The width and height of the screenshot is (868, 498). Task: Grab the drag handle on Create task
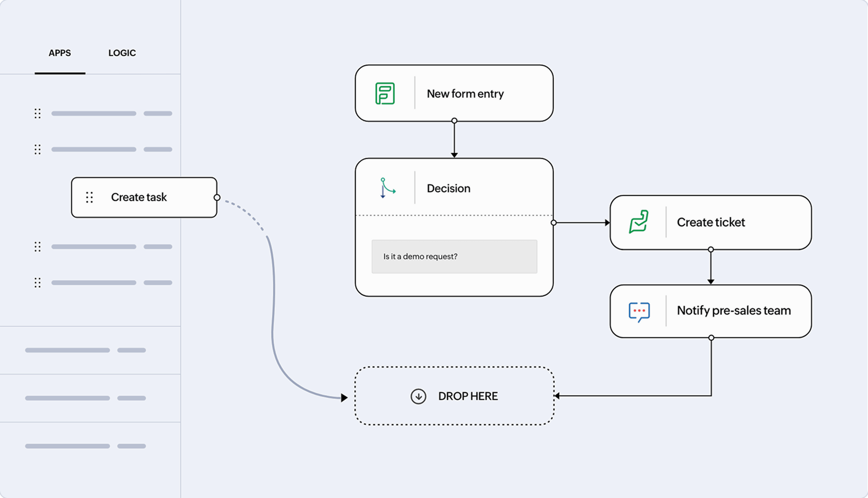89,197
